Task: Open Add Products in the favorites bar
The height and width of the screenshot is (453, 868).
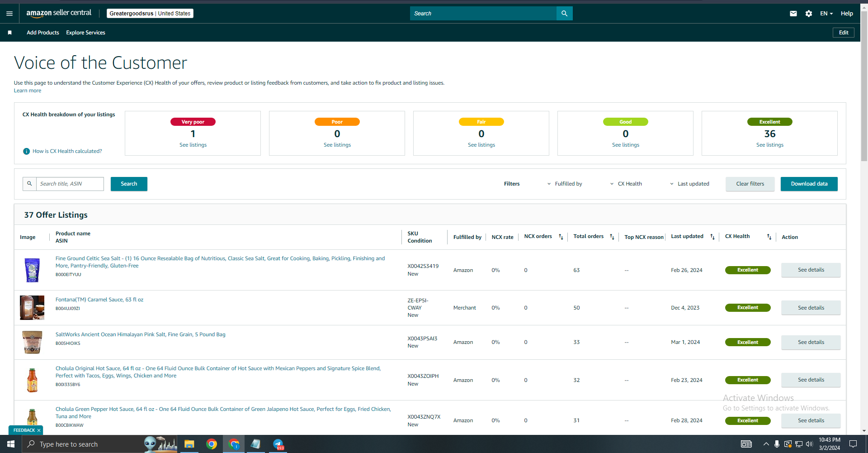Action: (x=43, y=33)
